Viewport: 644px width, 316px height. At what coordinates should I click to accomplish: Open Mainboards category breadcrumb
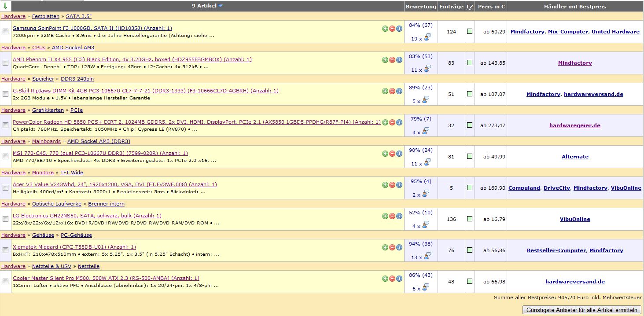pyautogui.click(x=46, y=141)
